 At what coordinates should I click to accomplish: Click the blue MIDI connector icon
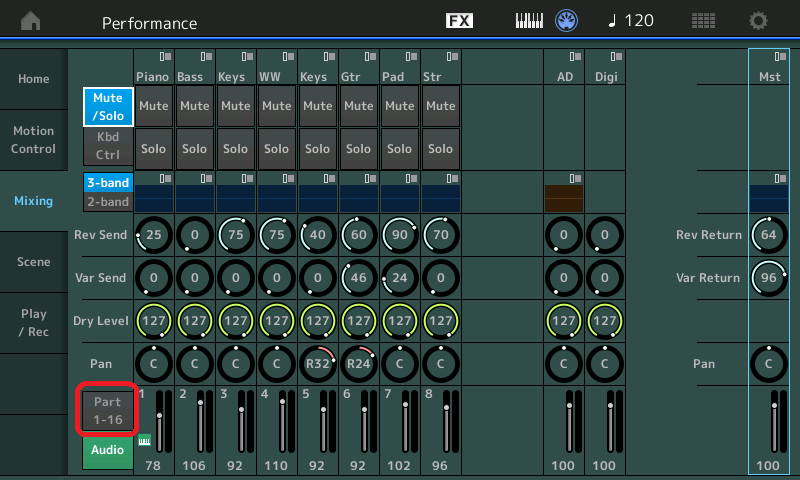point(567,21)
